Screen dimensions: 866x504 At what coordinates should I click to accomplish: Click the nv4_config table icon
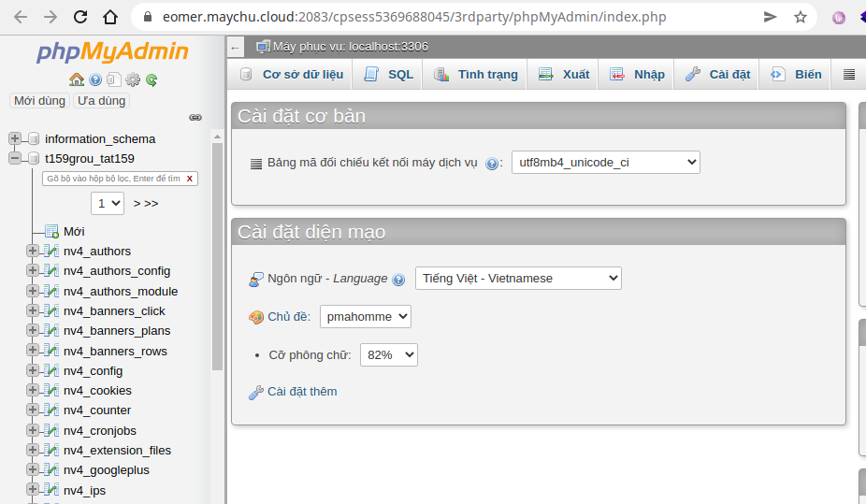tap(51, 370)
